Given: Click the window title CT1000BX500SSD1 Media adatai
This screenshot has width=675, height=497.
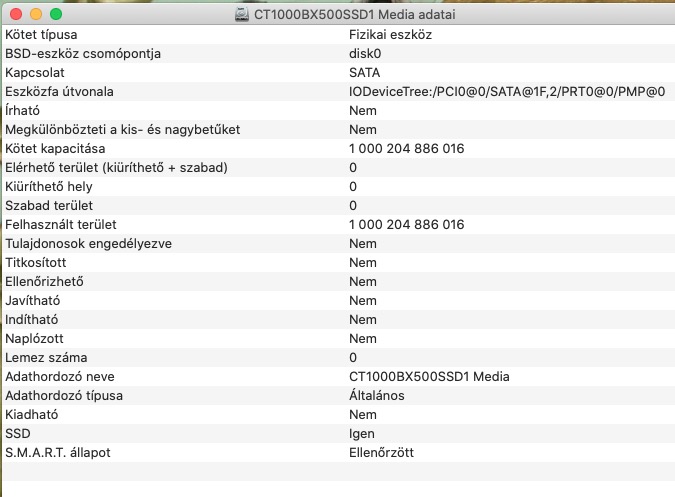Looking at the screenshot, I should pyautogui.click(x=354, y=15).
